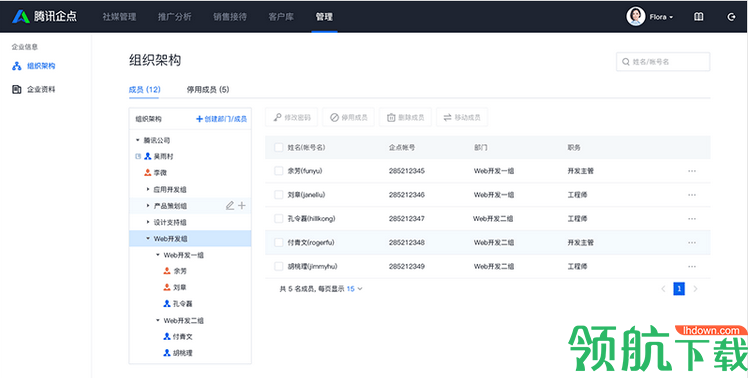
Task: Open 组织架构 in the sidebar
Action: [34, 66]
